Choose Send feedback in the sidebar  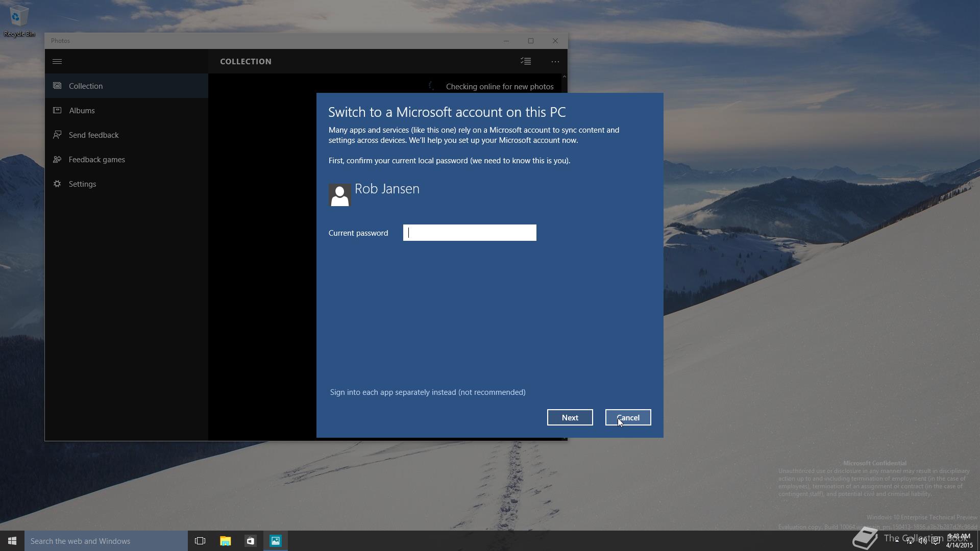(127, 135)
